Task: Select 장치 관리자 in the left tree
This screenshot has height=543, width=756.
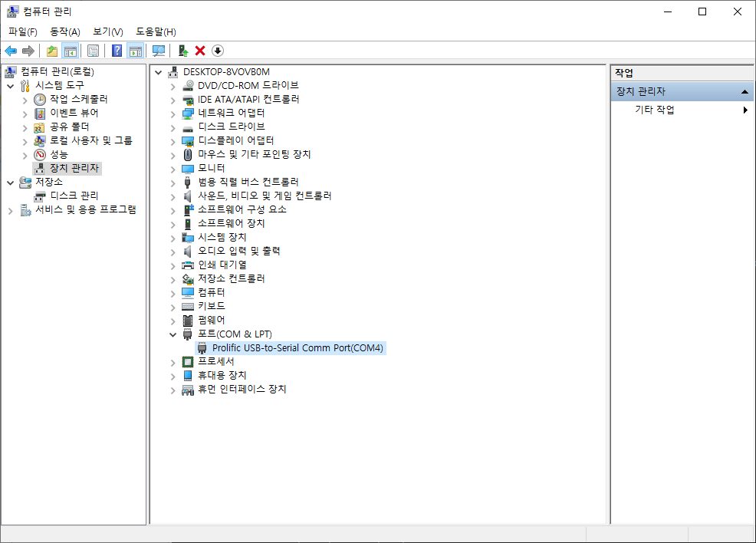Action: pos(74,168)
